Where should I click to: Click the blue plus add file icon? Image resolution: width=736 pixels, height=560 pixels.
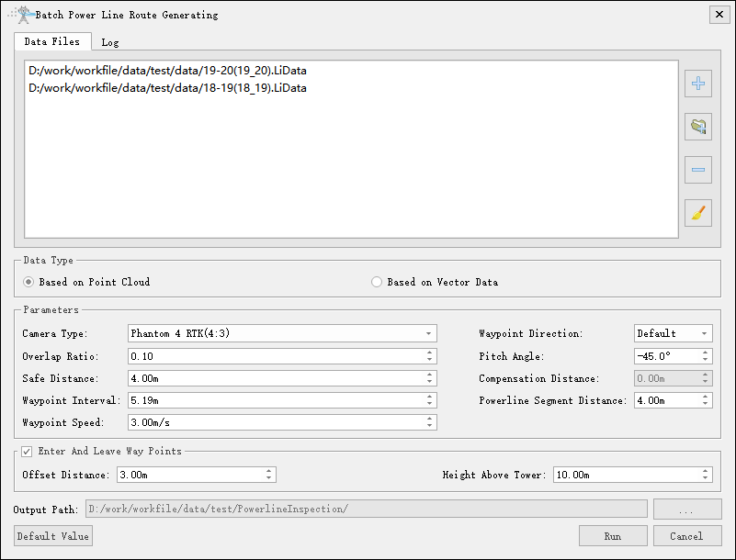tap(698, 84)
